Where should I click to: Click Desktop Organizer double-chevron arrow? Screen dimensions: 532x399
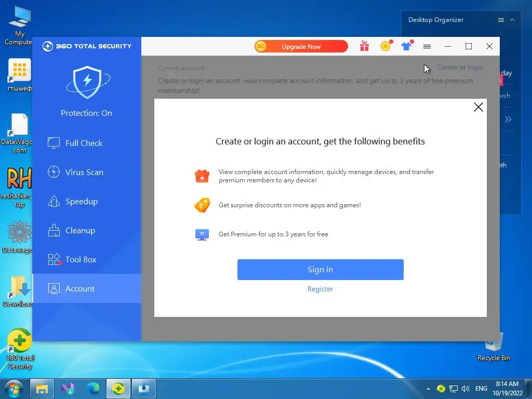pos(508,119)
